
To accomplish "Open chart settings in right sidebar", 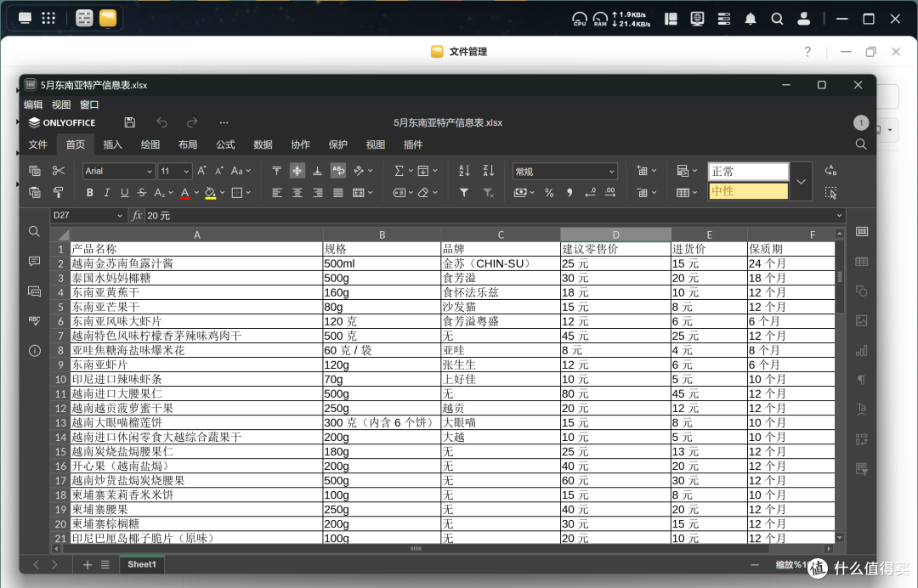I will pos(862,350).
